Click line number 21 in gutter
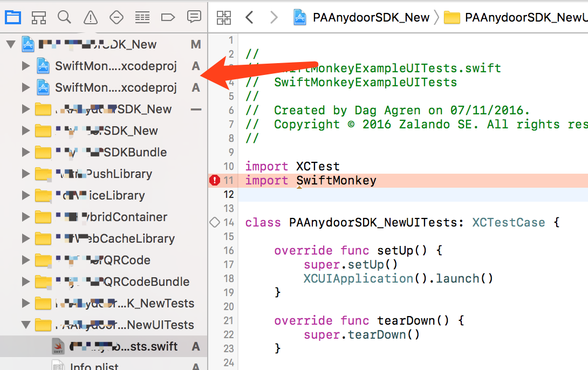 [x=229, y=320]
